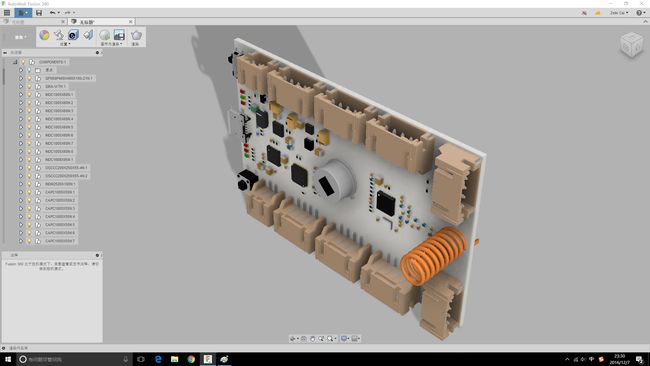This screenshot has height=366, width=650.
Task: Select CAPC1005X55N:1 in tree
Action: (60, 192)
